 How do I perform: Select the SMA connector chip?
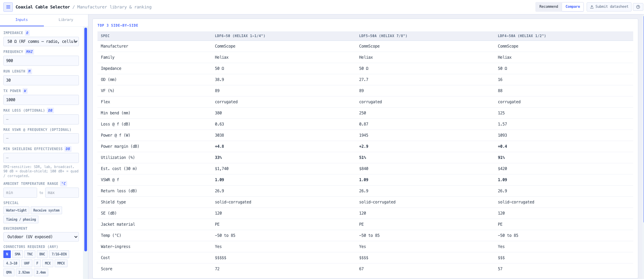(18, 254)
